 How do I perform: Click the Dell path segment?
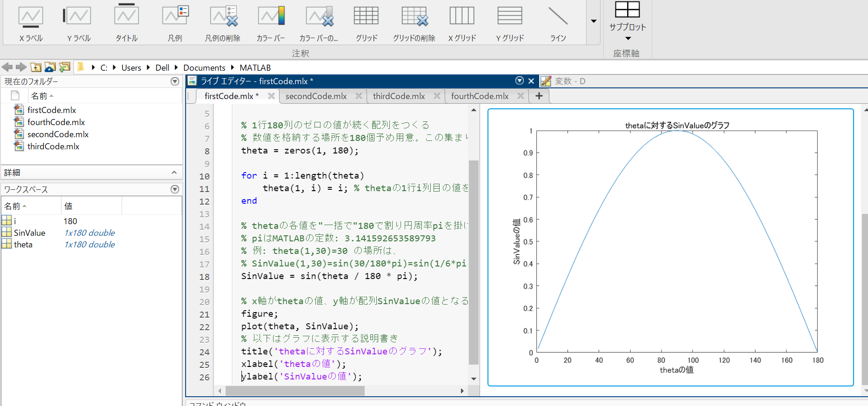[x=162, y=68]
